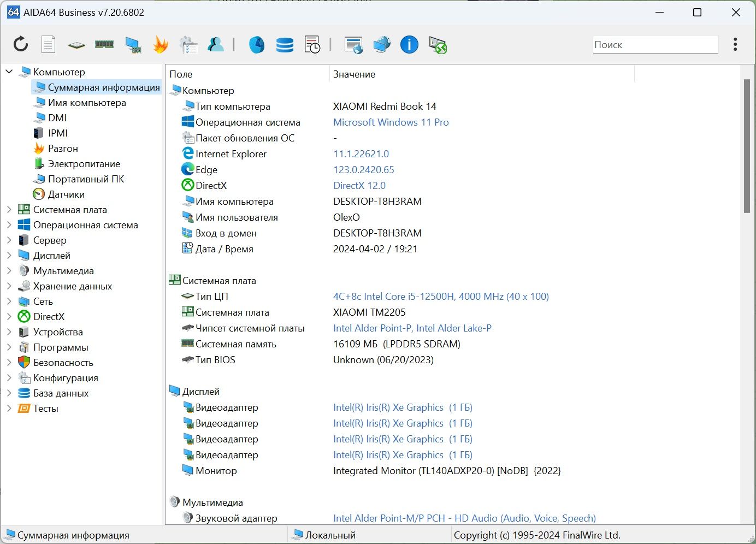
Task: Select Устройства in the sidebar tree
Action: click(51, 332)
